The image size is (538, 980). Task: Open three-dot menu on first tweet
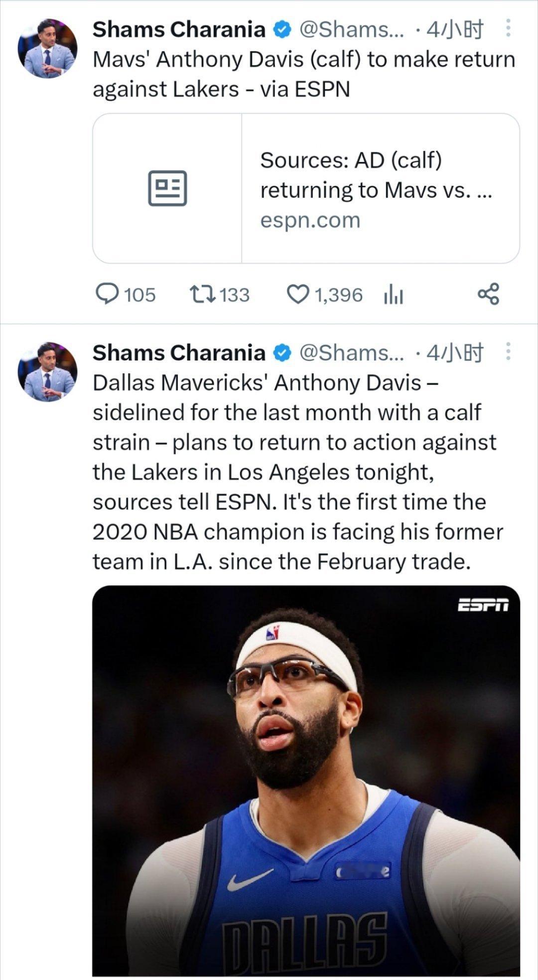click(x=508, y=29)
